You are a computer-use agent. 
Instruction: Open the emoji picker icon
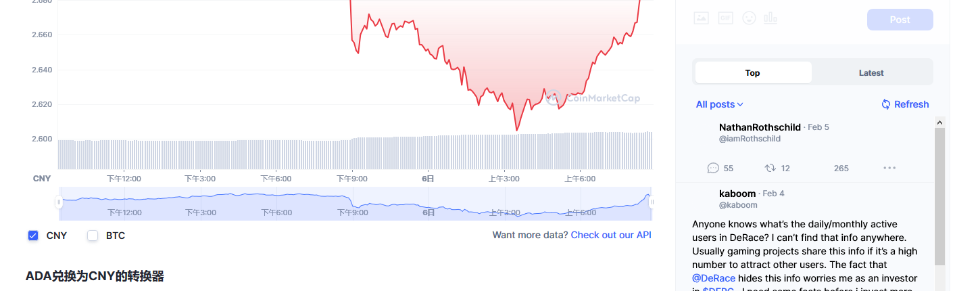(749, 18)
